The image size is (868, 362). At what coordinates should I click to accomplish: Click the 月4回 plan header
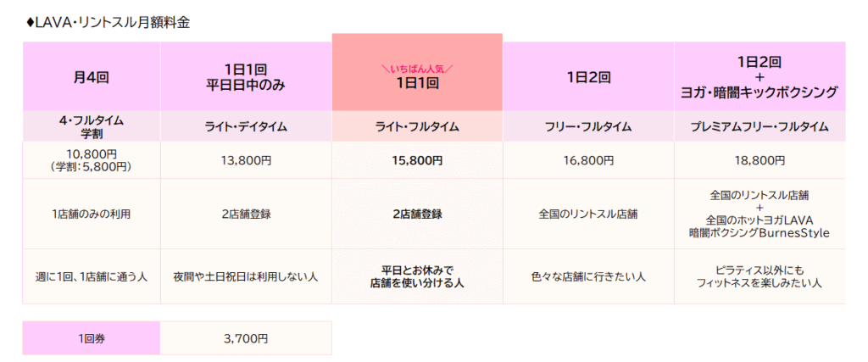click(91, 77)
